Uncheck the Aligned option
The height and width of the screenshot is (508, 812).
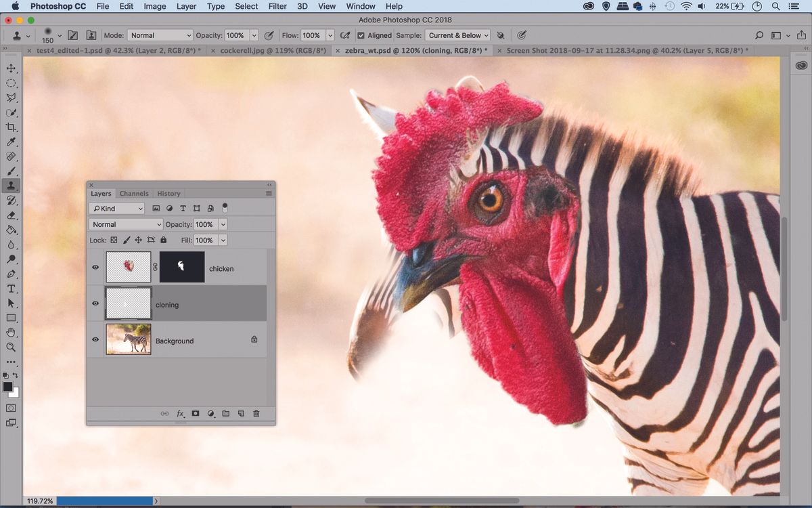point(361,35)
